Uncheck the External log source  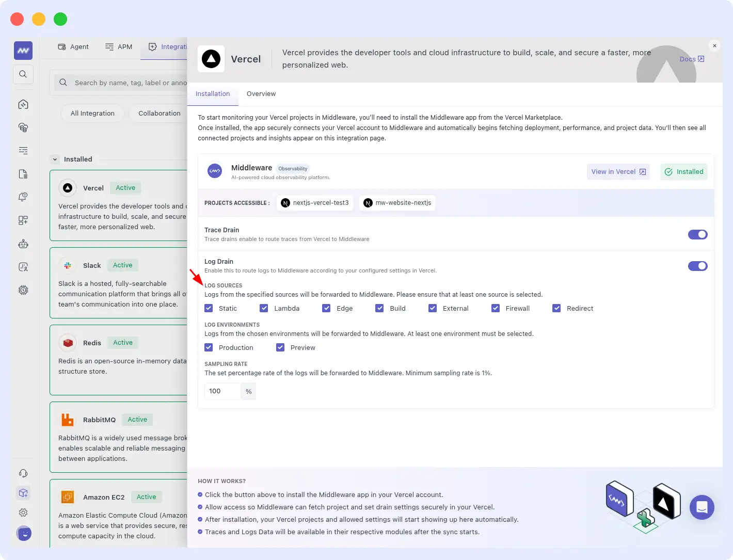tap(433, 308)
